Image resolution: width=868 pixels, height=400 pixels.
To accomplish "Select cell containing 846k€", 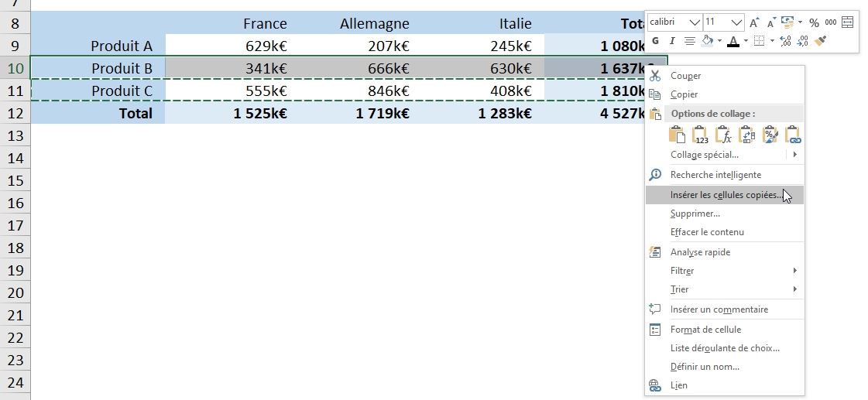I will coord(350,91).
